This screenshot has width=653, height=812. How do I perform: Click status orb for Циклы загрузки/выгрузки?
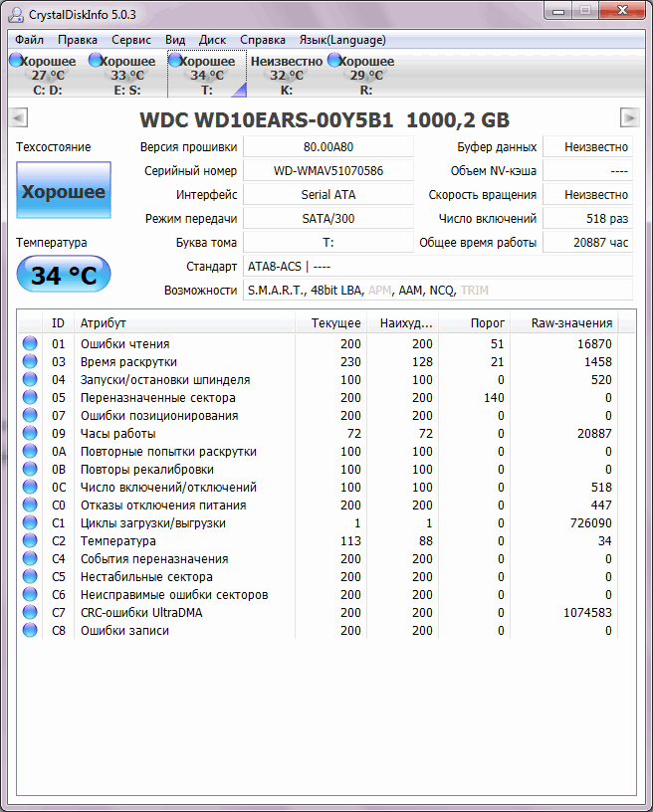30,522
